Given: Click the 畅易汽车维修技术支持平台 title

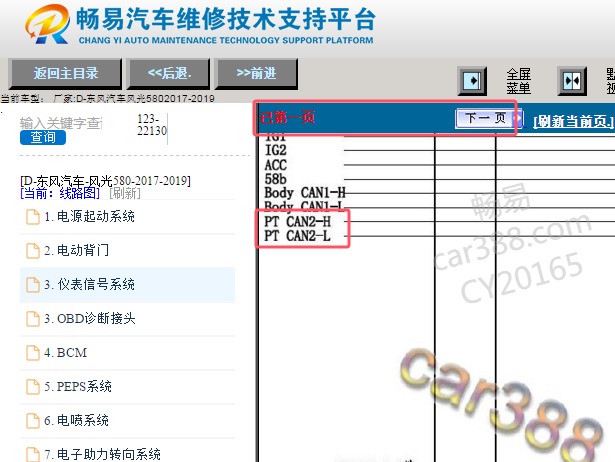Looking at the screenshot, I should coord(226,19).
